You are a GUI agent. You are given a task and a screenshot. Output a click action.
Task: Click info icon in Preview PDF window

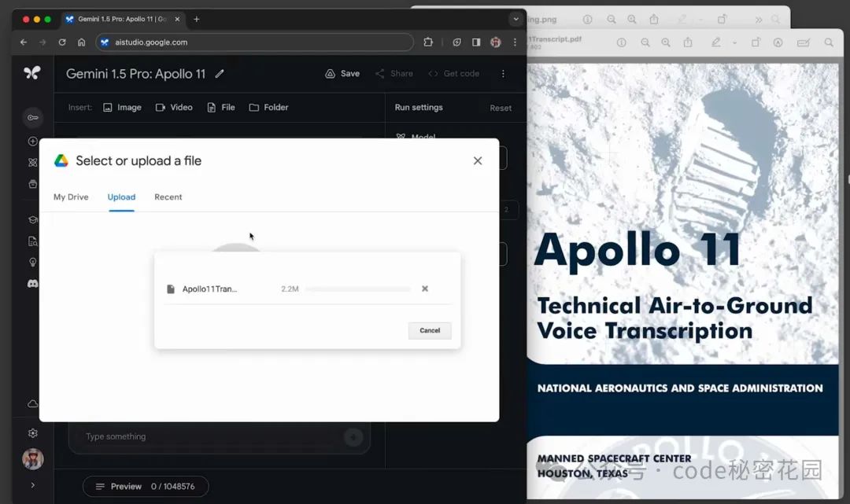pos(621,42)
